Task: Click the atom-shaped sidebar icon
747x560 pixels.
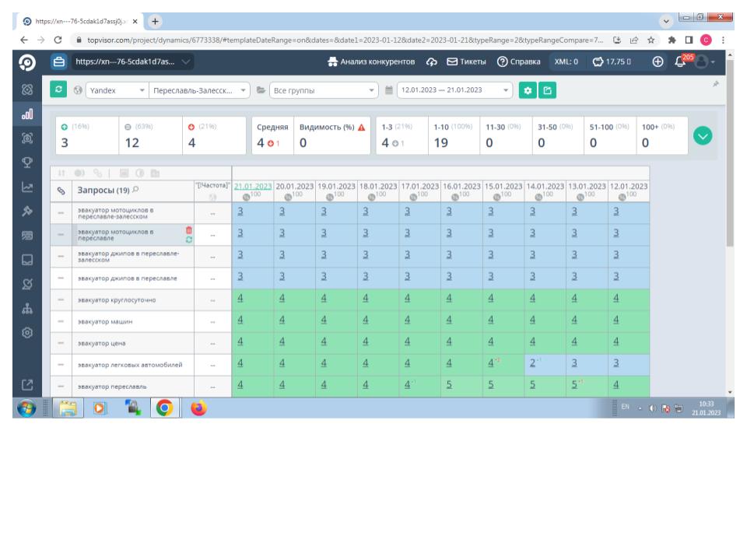Action: click(x=27, y=89)
